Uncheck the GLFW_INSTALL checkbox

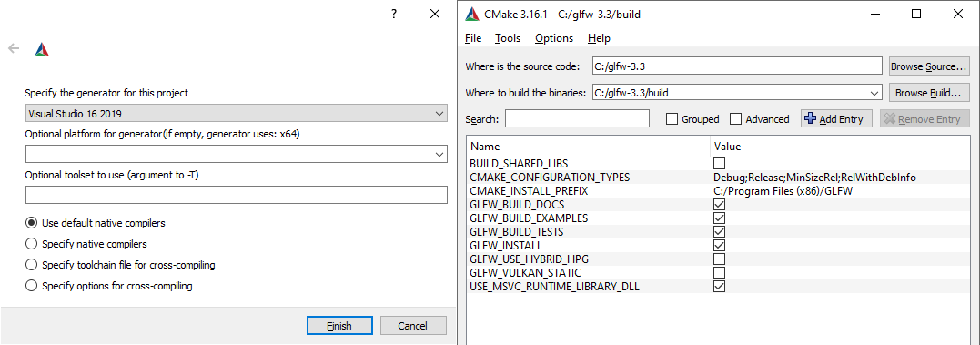[x=720, y=246]
